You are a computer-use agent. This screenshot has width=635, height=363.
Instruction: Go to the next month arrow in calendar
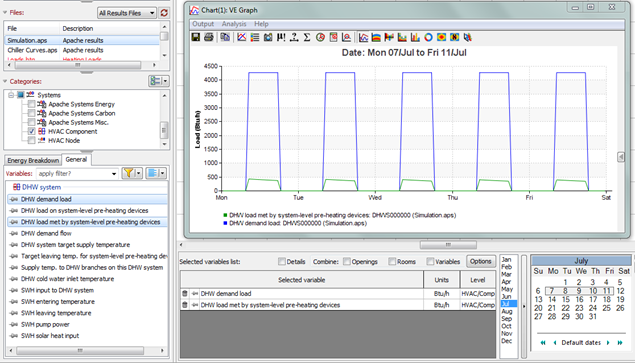click(x=608, y=343)
